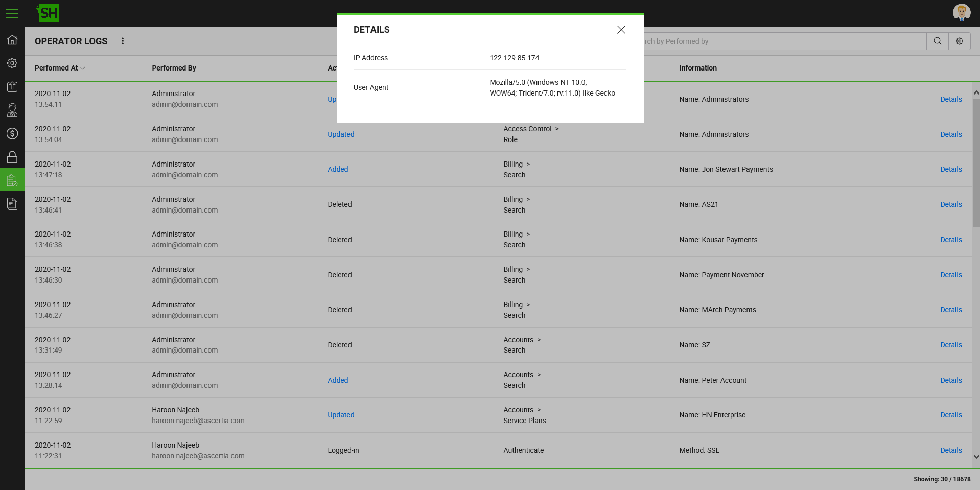
Task: Click the SH logo
Action: point(48,13)
